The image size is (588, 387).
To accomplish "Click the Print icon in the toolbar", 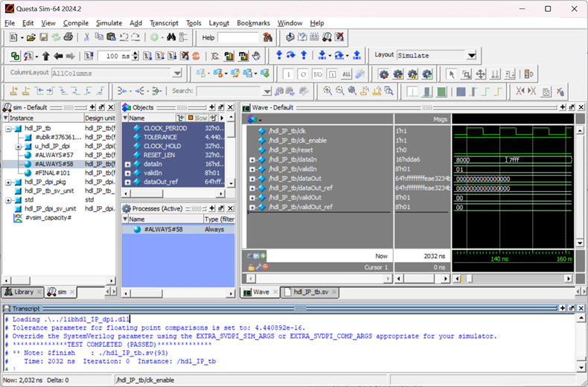I will tap(69, 37).
